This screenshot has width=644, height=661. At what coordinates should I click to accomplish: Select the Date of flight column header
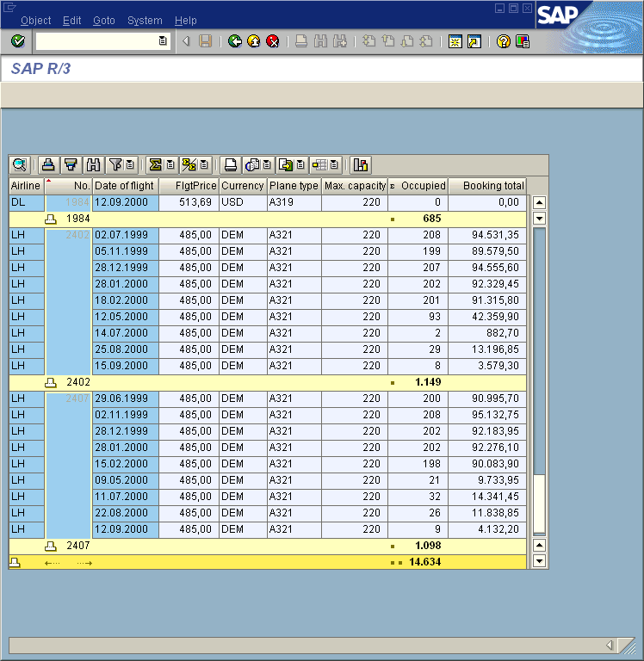click(125, 186)
